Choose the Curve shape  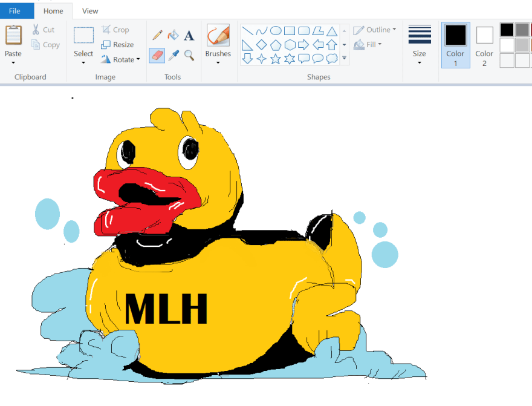pos(261,31)
